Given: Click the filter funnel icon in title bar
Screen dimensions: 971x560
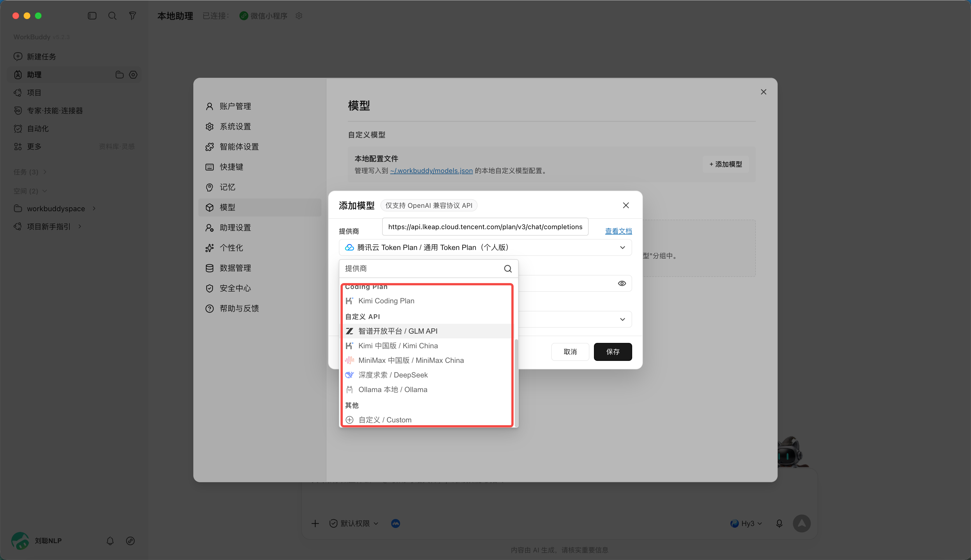Looking at the screenshot, I should [132, 16].
